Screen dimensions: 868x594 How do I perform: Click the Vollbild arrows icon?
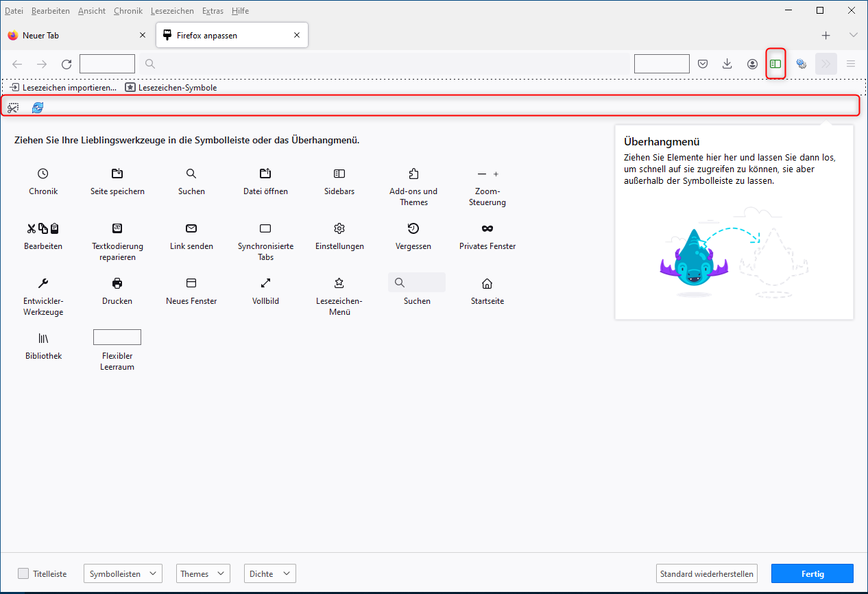tap(265, 283)
